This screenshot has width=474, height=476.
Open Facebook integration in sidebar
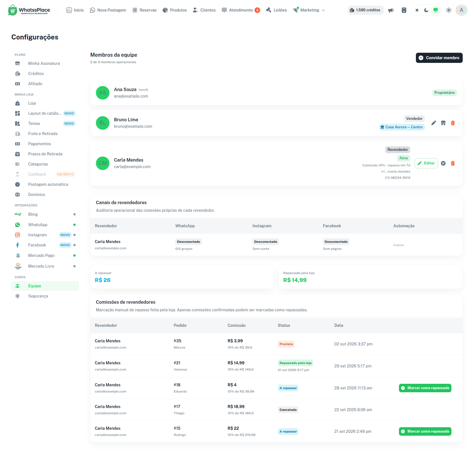pyautogui.click(x=45, y=245)
